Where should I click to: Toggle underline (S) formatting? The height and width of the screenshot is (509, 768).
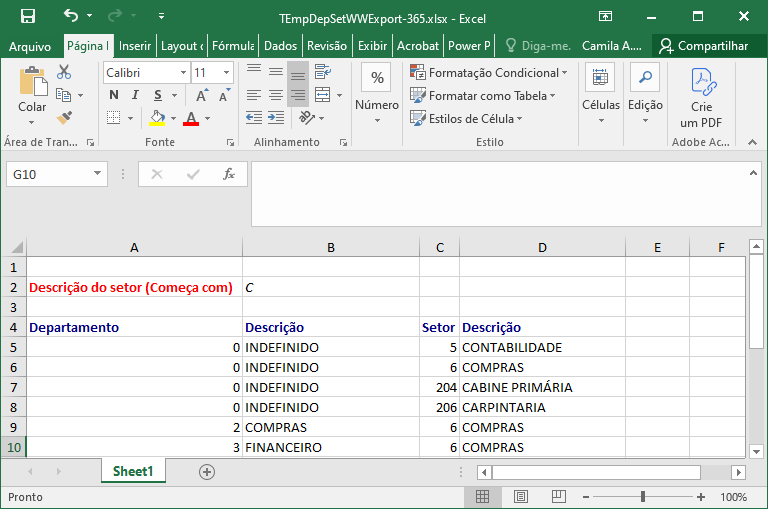coord(158,95)
